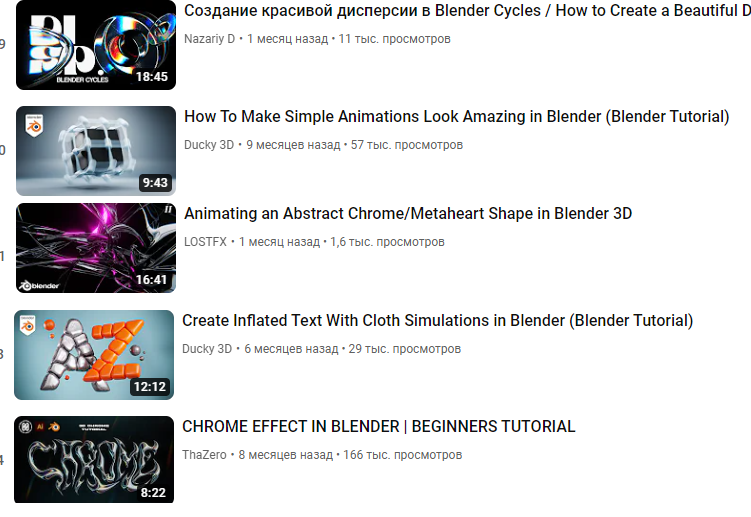Visit the LOSTFX channel

point(205,242)
